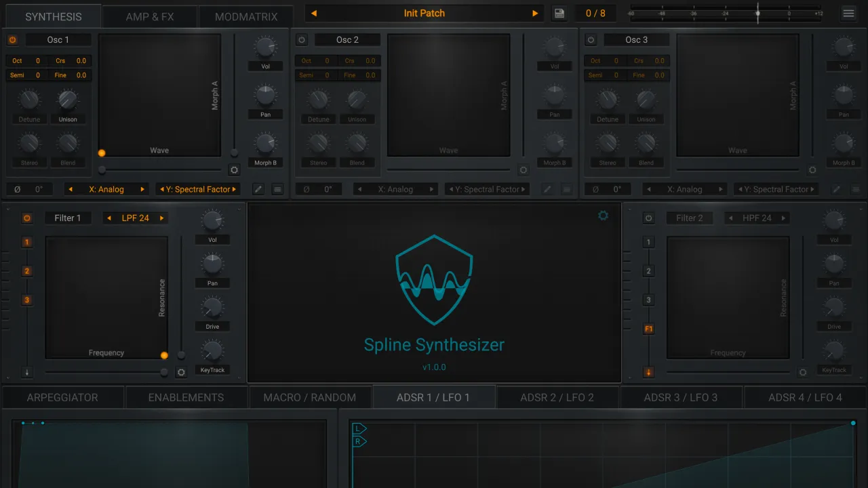Go to next preset arrow

535,13
